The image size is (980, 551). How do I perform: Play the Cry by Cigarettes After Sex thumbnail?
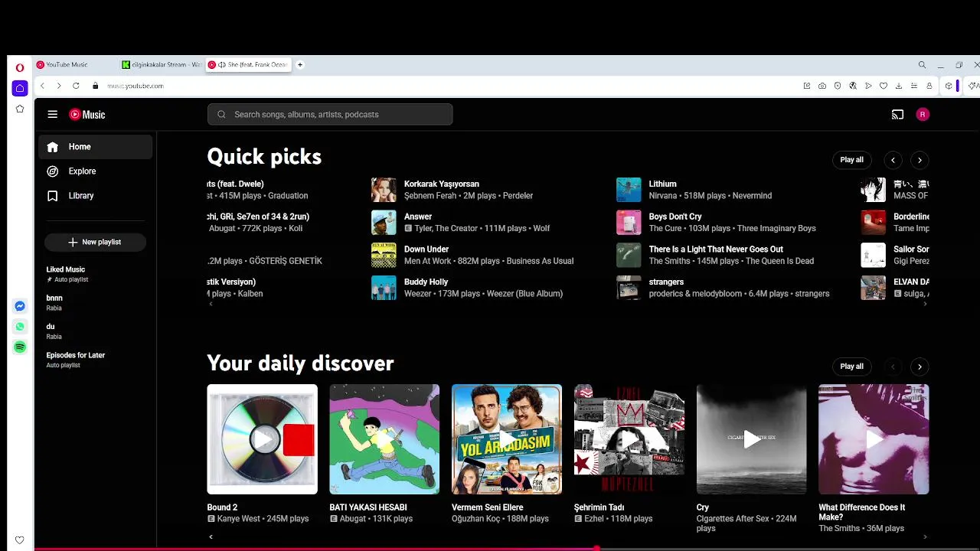[x=751, y=439]
